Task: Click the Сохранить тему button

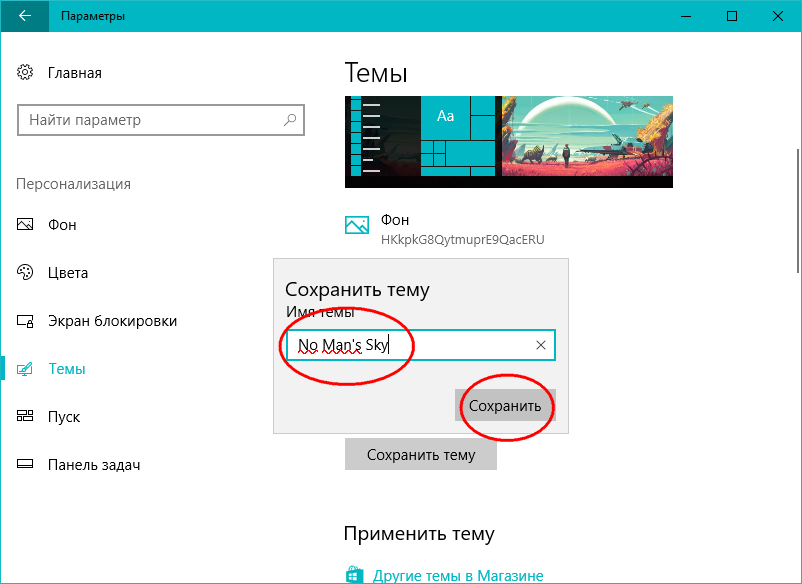Action: pyautogui.click(x=421, y=454)
